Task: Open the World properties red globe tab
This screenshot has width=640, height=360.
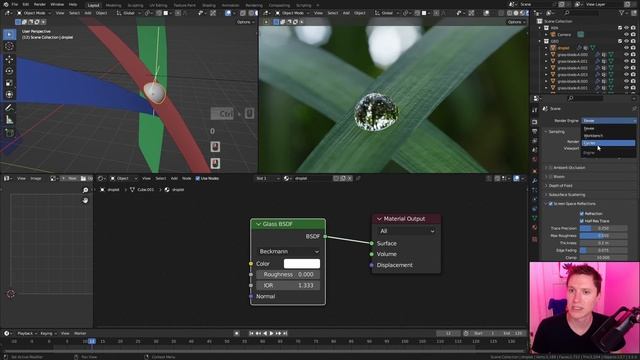Action: pyautogui.click(x=535, y=160)
